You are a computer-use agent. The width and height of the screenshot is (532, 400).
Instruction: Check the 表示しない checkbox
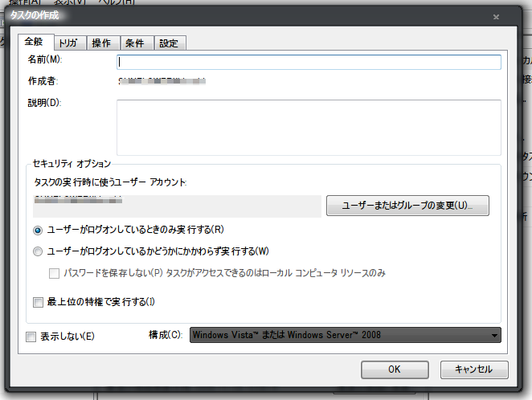tap(31, 336)
